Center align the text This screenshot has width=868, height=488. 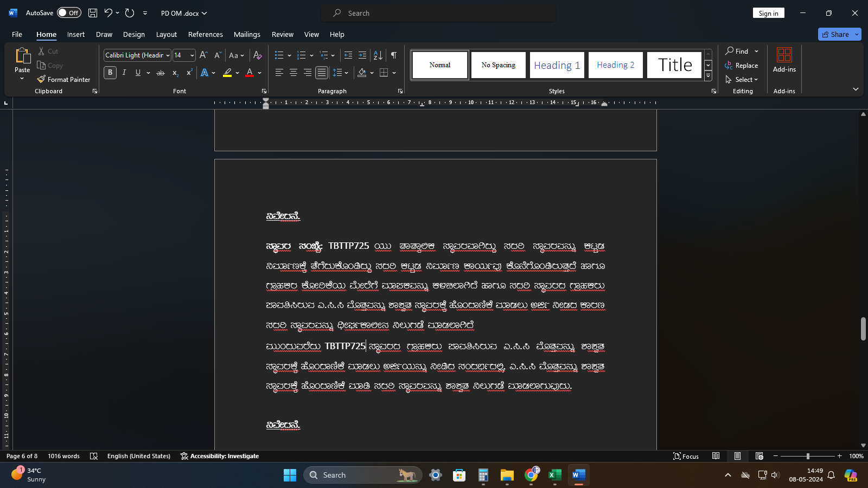point(293,73)
